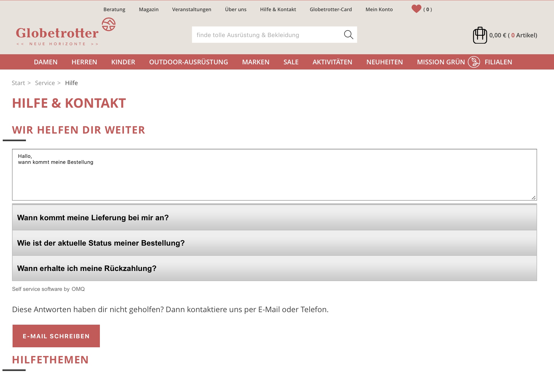554x392 pixels.
Task: Click the cart total '0,00 € (0 Artikel)'
Action: [513, 35]
